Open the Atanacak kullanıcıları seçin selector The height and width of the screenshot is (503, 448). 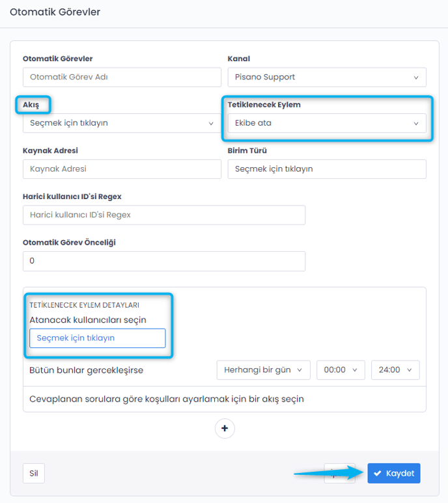coord(97,338)
